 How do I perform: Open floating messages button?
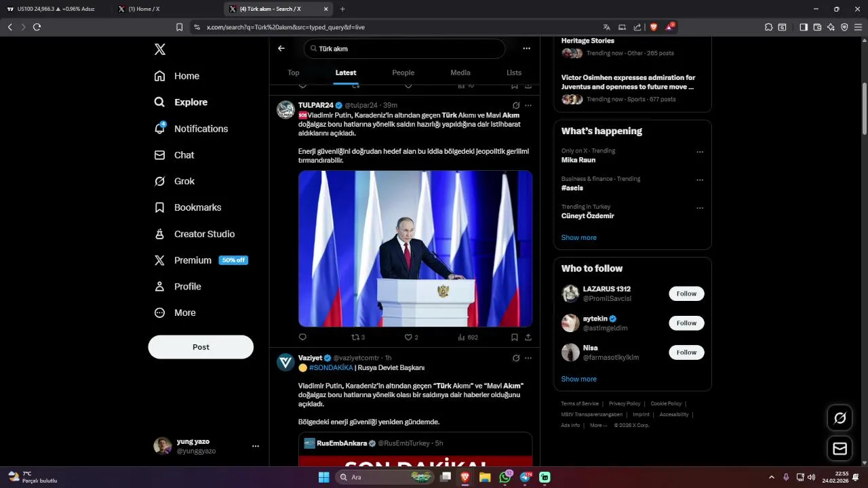[x=840, y=449]
